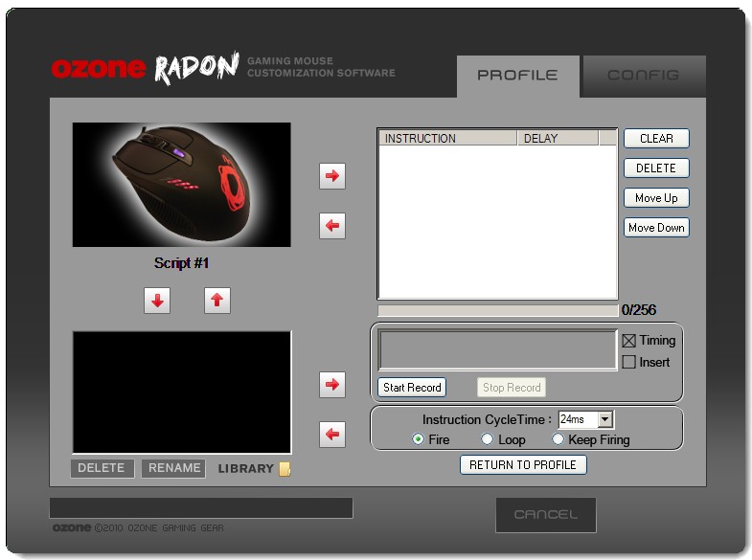The image size is (752, 560).
Task: Select the Fire radio option
Action: [418, 439]
